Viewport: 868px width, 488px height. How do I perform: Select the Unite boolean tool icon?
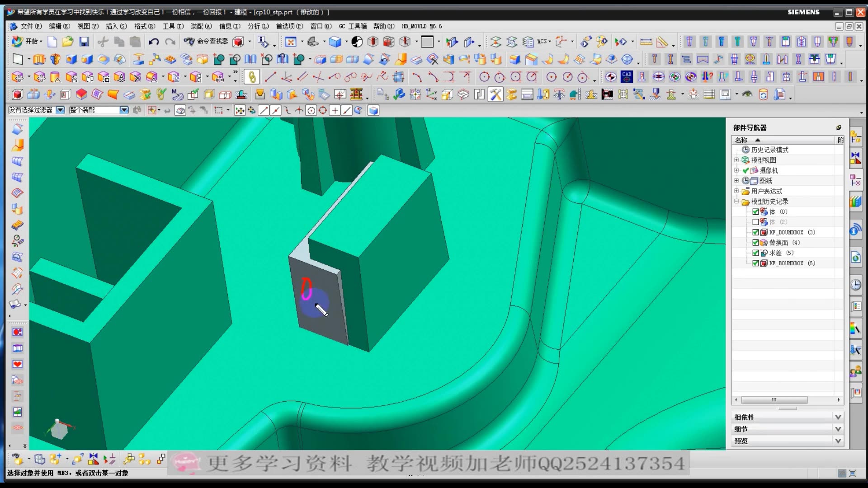[218, 59]
